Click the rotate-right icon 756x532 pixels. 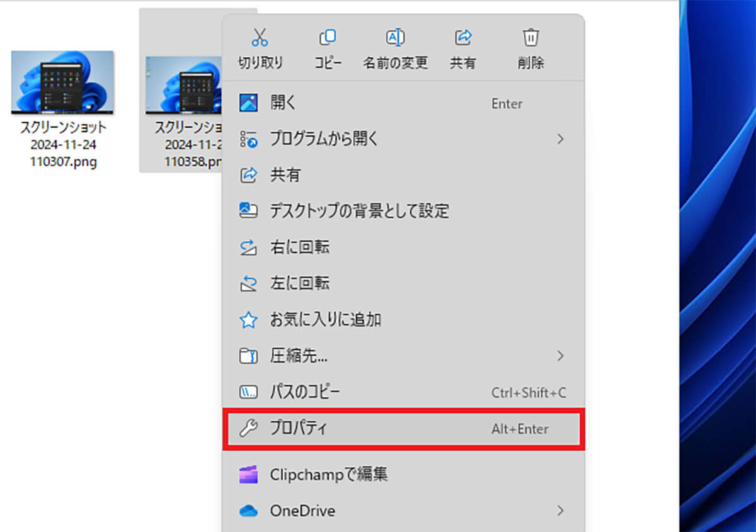point(249,247)
